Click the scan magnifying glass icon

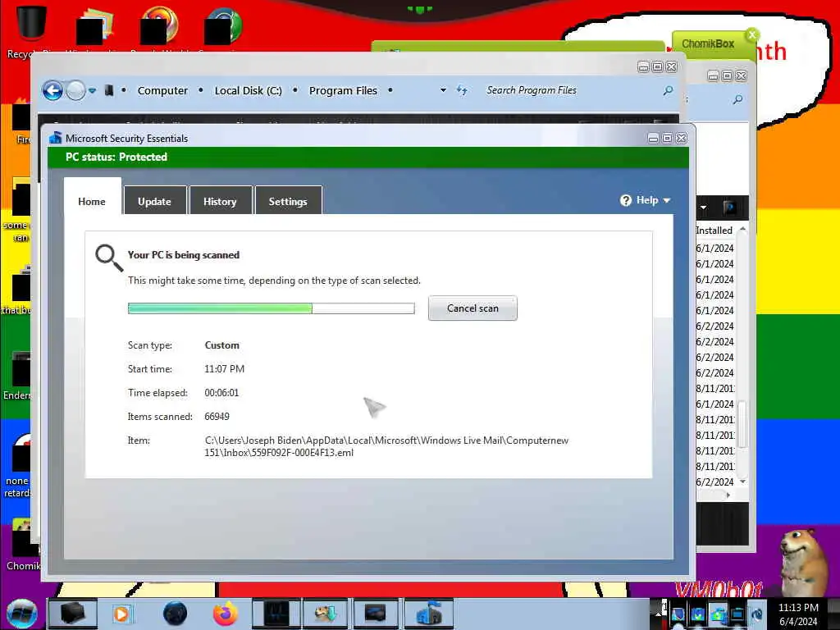(109, 258)
